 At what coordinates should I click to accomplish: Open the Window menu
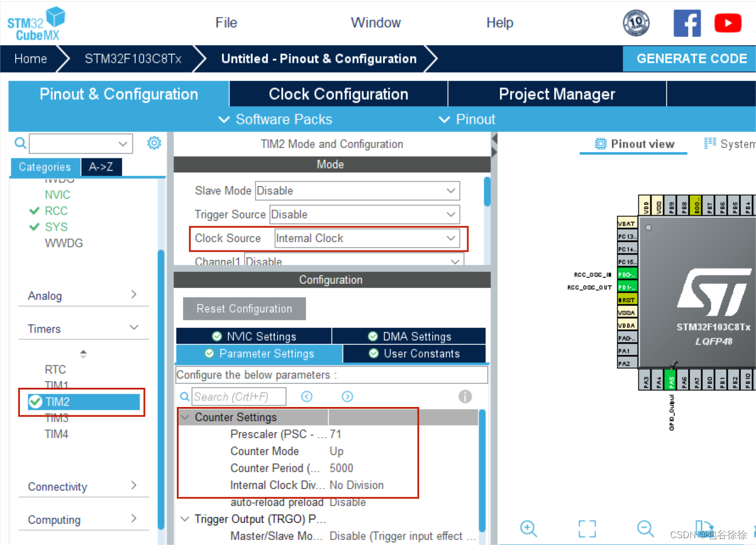pos(376,23)
